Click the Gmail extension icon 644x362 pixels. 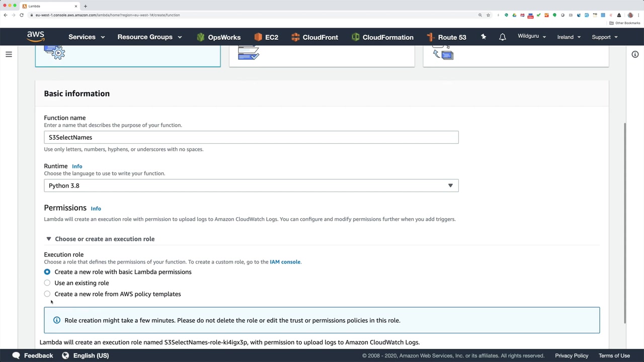pyautogui.click(x=522, y=15)
